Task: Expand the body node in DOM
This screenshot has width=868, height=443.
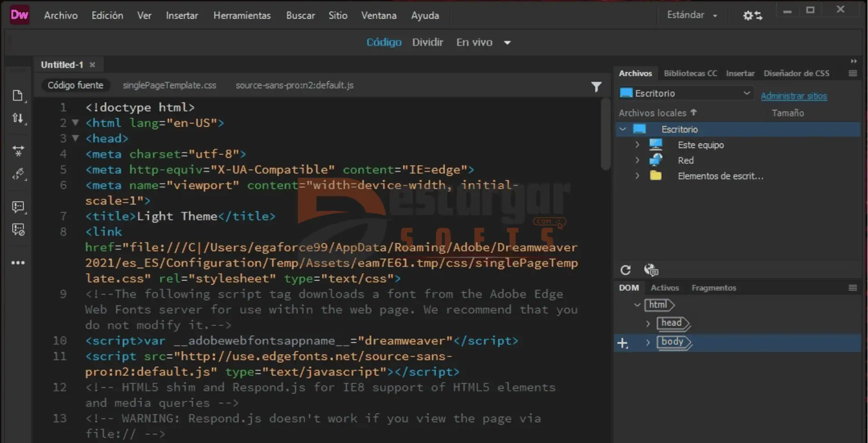Action: pyautogui.click(x=648, y=342)
